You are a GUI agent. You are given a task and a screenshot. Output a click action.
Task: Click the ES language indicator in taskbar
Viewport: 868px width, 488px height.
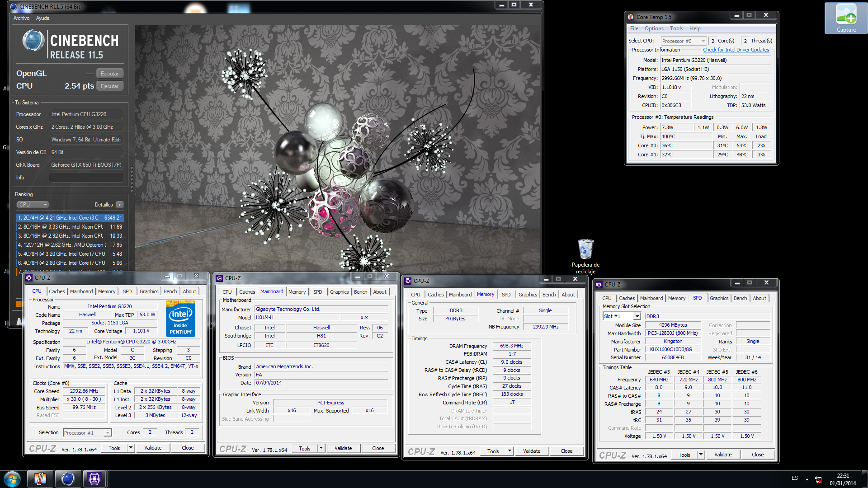point(795,478)
